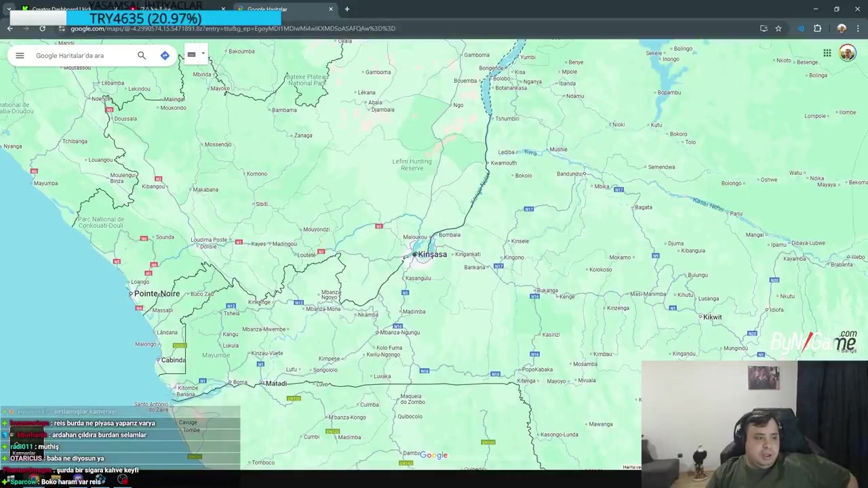Screen dimensions: 868x488
Task: Open the Google Maps hamburger menu
Action: click(x=20, y=56)
